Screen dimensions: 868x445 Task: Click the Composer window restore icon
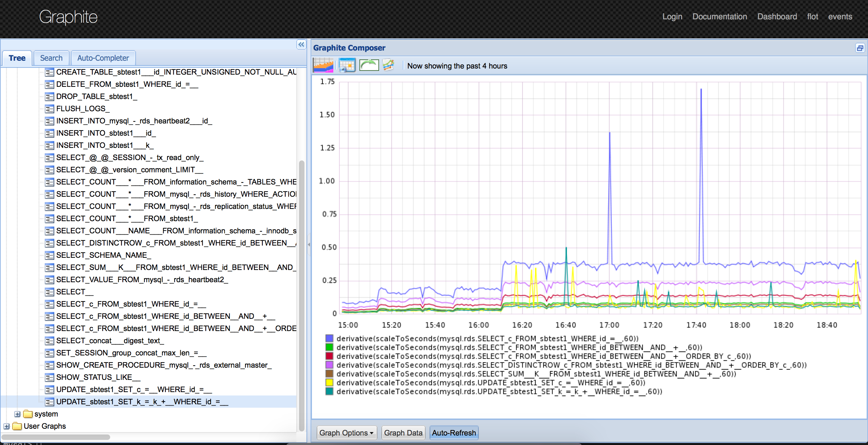(860, 48)
